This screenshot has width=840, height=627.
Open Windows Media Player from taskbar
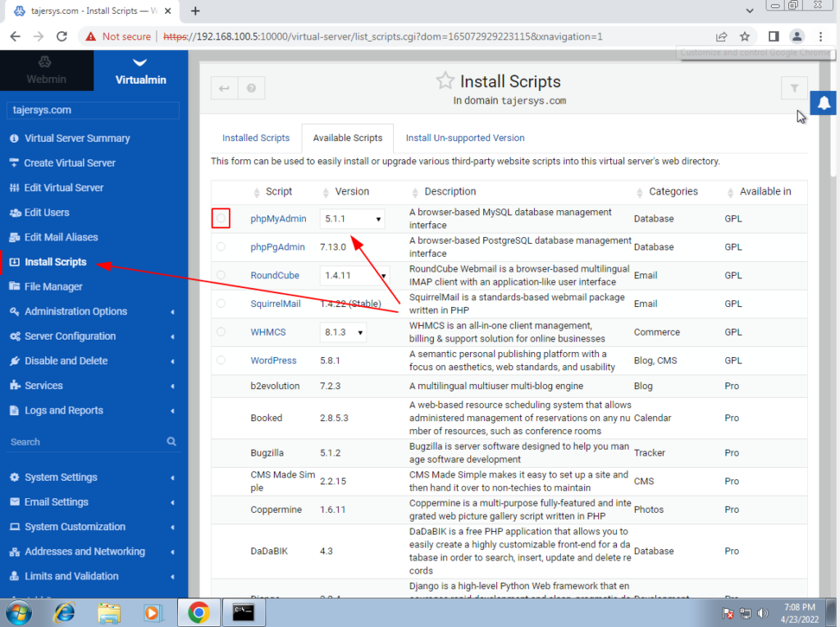(153, 612)
